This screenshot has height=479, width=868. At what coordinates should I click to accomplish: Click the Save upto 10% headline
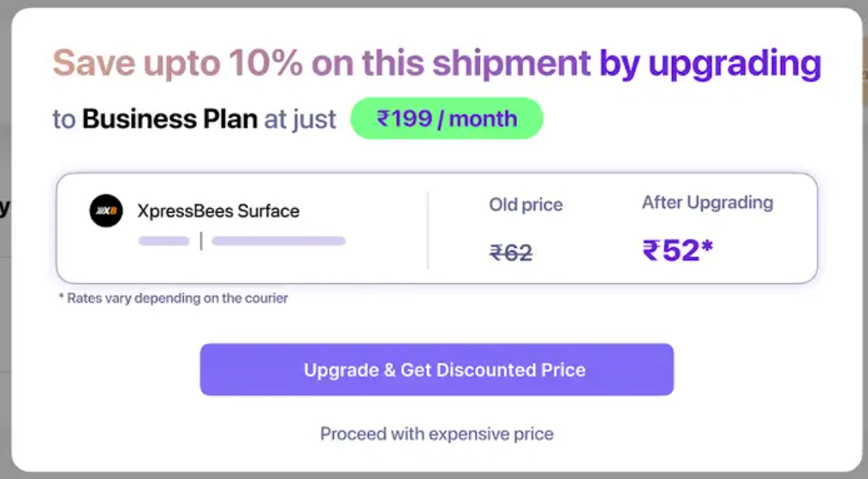pyautogui.click(x=180, y=63)
